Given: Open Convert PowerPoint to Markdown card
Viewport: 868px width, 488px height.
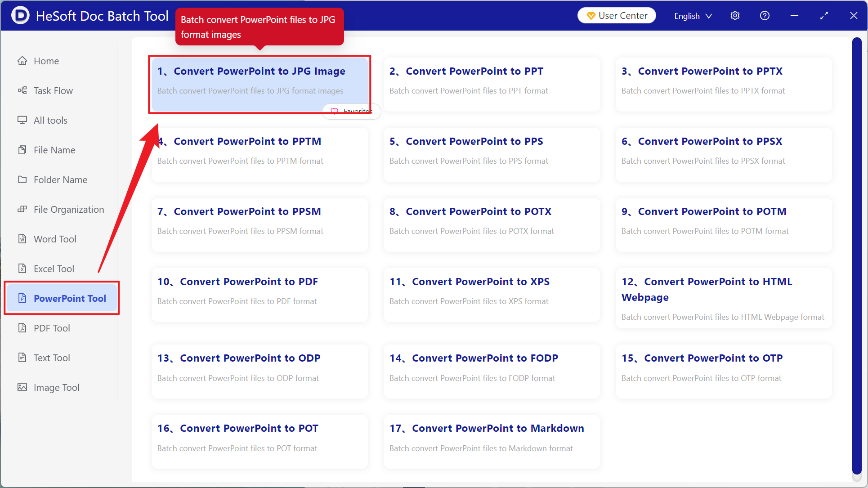Looking at the screenshot, I should tap(492, 441).
